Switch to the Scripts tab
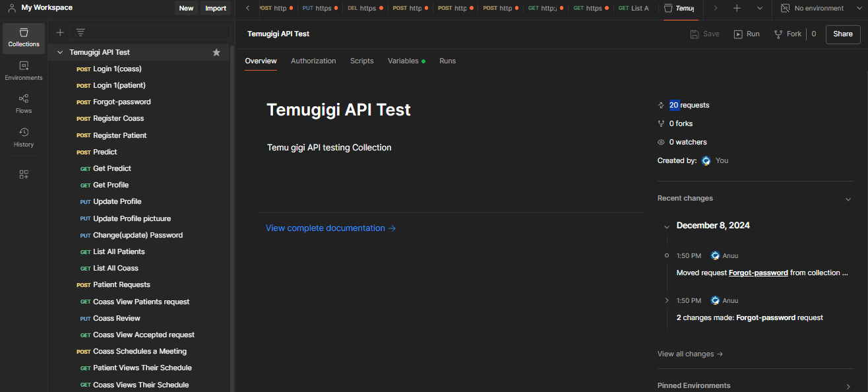 [362, 61]
